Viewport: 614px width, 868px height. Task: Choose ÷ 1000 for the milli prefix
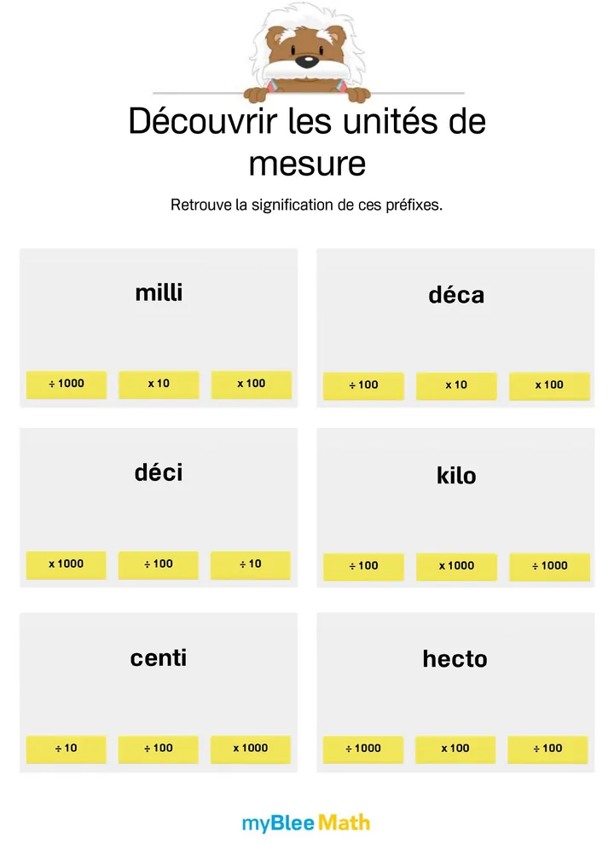(67, 384)
